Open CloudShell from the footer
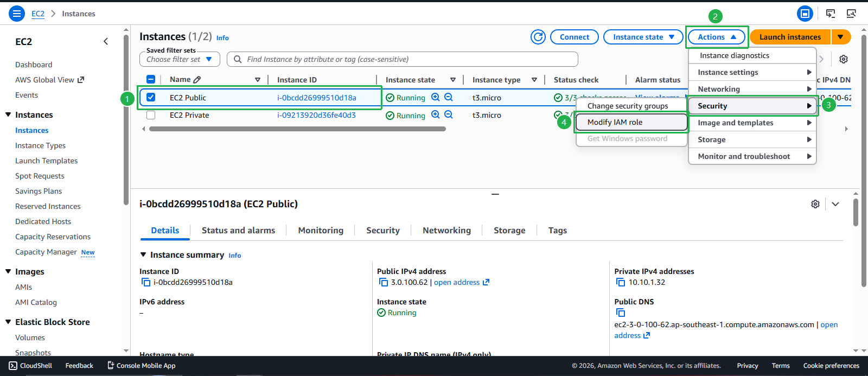Image resolution: width=868 pixels, height=376 pixels. [x=30, y=366]
